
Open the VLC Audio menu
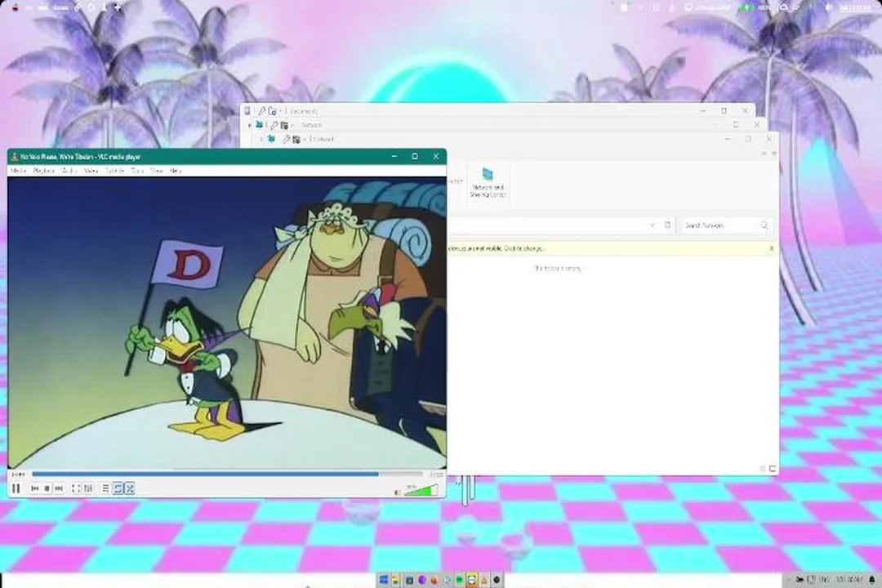point(69,171)
